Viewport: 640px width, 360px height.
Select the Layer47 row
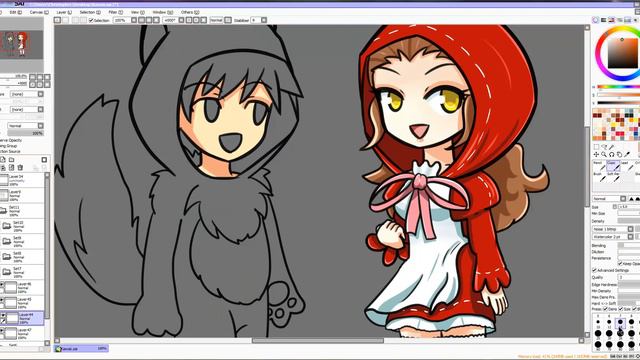click(22, 333)
